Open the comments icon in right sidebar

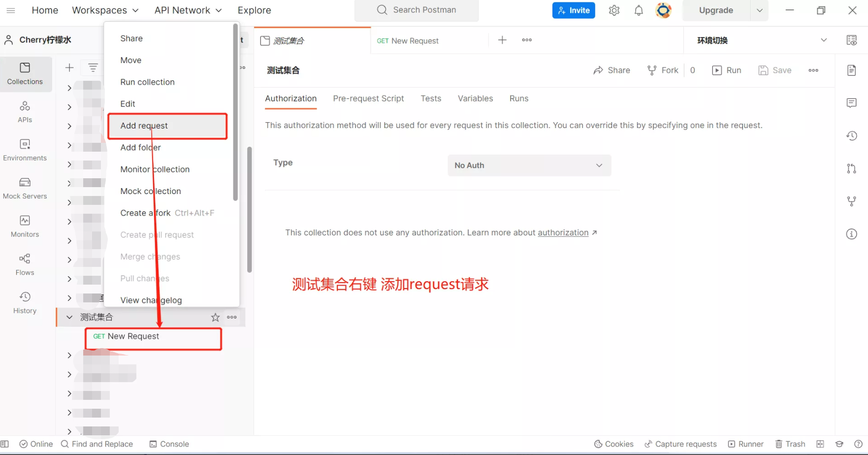click(x=851, y=103)
